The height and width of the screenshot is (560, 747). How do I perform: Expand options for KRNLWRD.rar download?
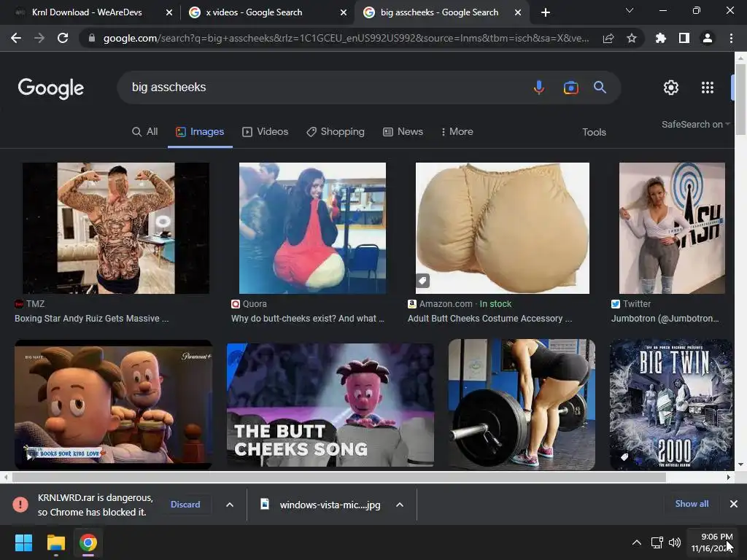(x=230, y=505)
